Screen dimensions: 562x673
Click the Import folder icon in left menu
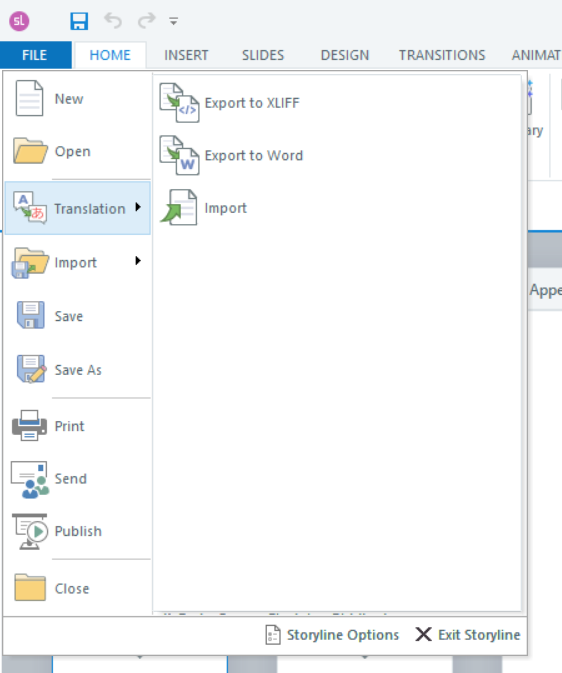[30, 262]
